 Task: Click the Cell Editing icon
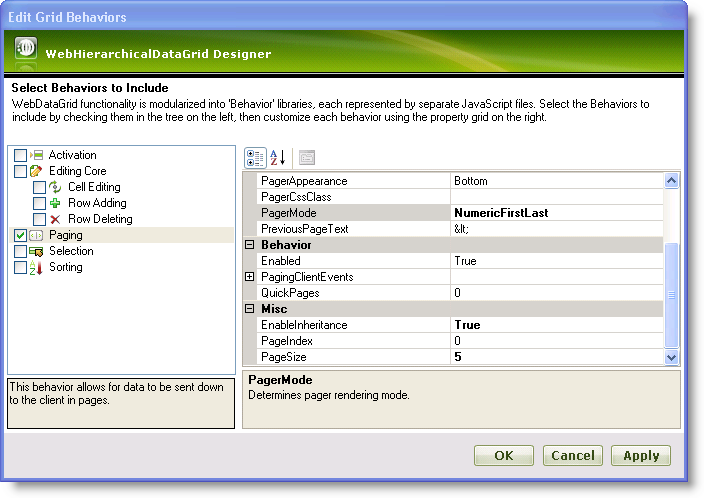click(55, 187)
